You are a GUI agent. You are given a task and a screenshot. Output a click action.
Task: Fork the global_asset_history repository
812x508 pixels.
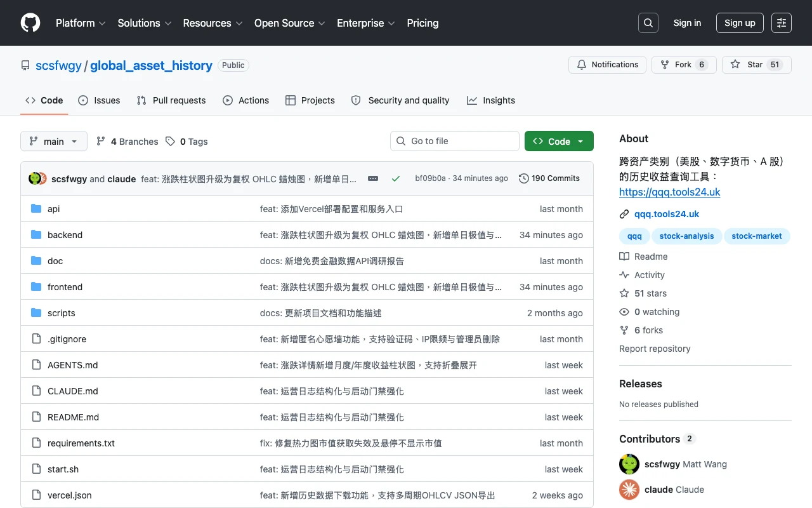pyautogui.click(x=684, y=65)
